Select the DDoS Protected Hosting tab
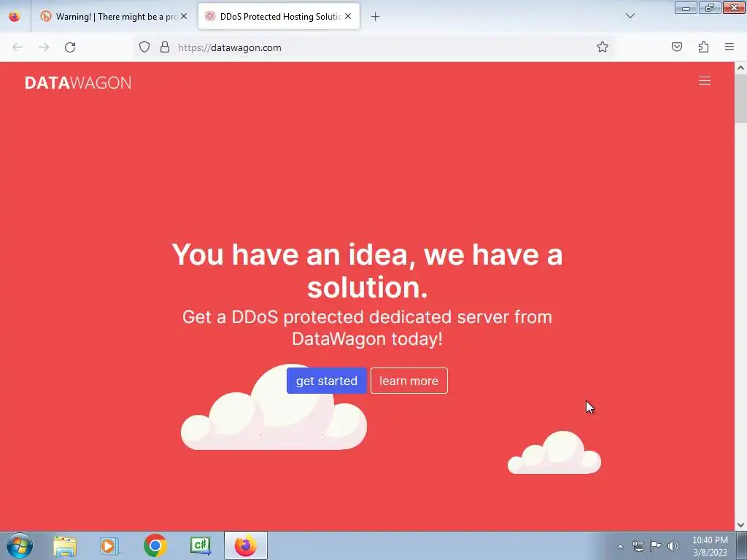 279,17
